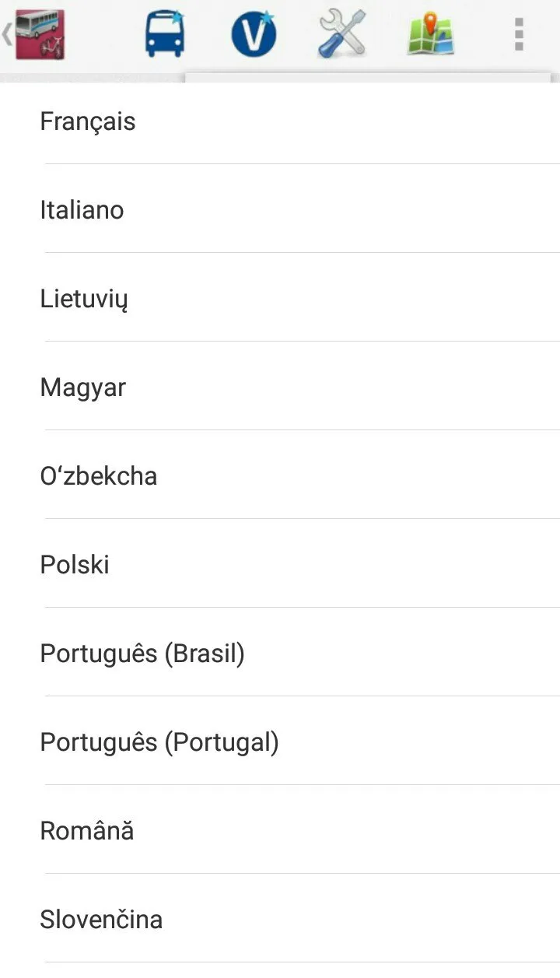The width and height of the screenshot is (560, 978).
Task: Open the blue bus icon
Action: (x=165, y=34)
